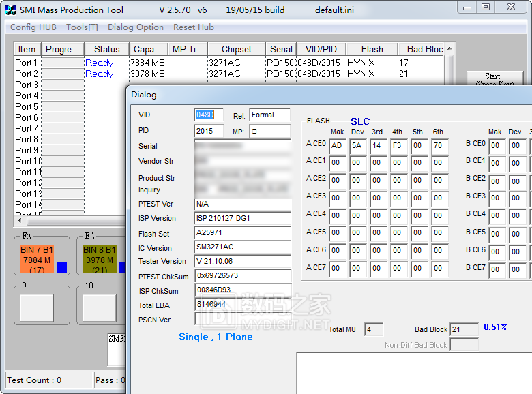The width and height of the screenshot is (532, 394).
Task: Click the PTEST Ver field showing N/A
Action: click(x=243, y=204)
